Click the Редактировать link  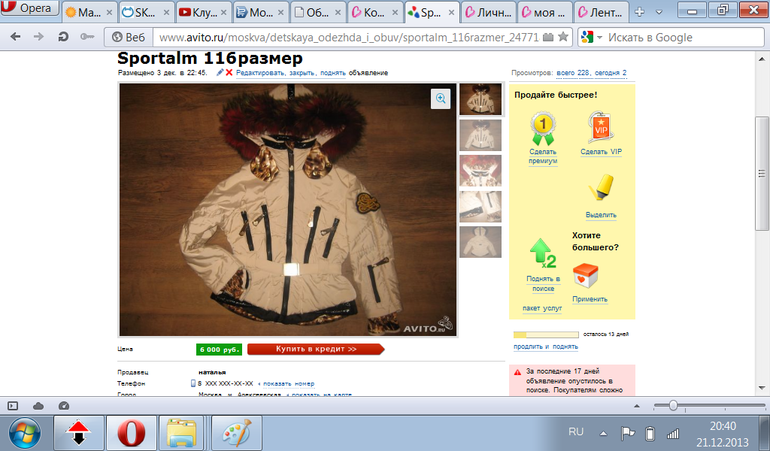[x=260, y=73]
